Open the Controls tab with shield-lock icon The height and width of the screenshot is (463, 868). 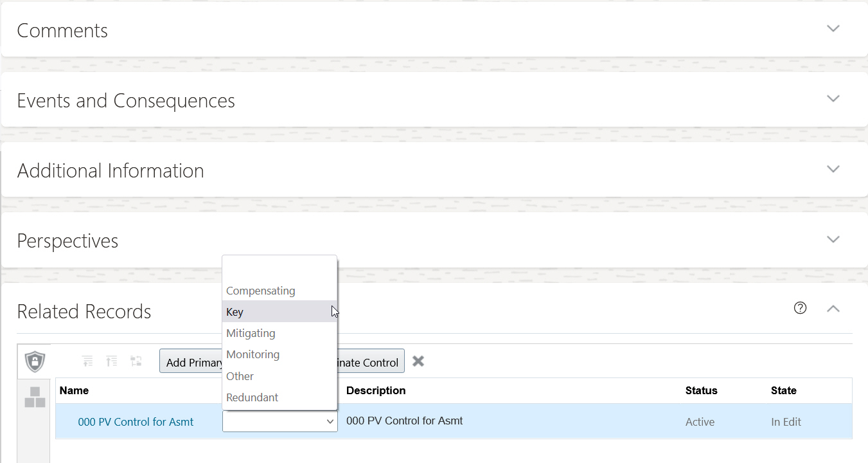(35, 361)
